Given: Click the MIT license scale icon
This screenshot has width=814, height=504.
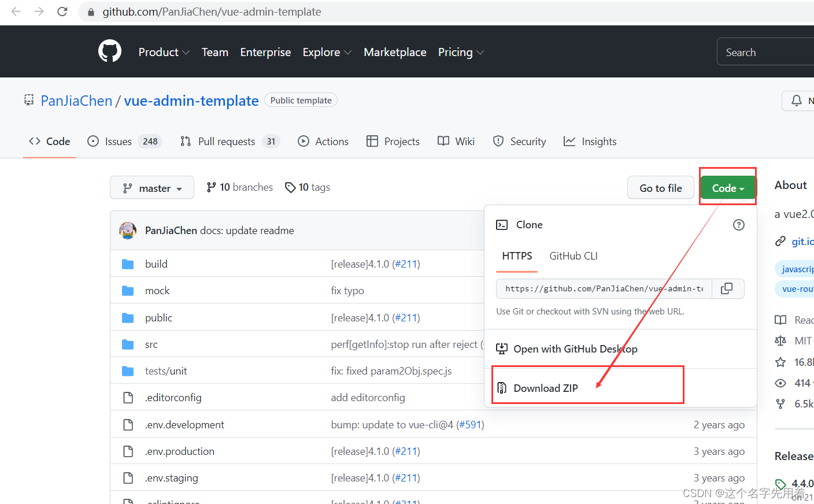Looking at the screenshot, I should pos(780,341).
